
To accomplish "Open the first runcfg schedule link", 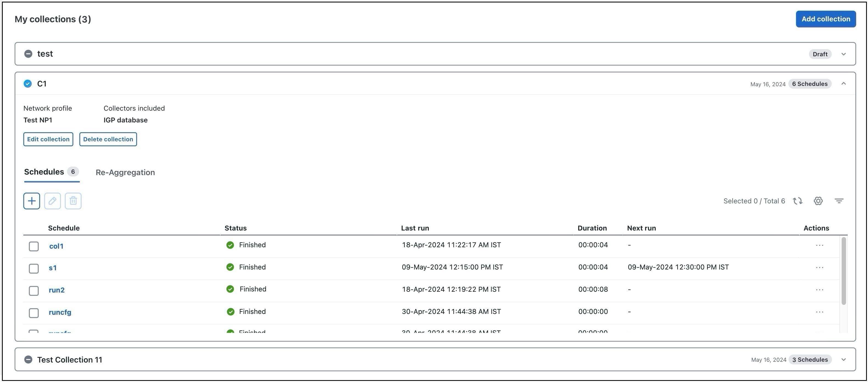I will (60, 312).
